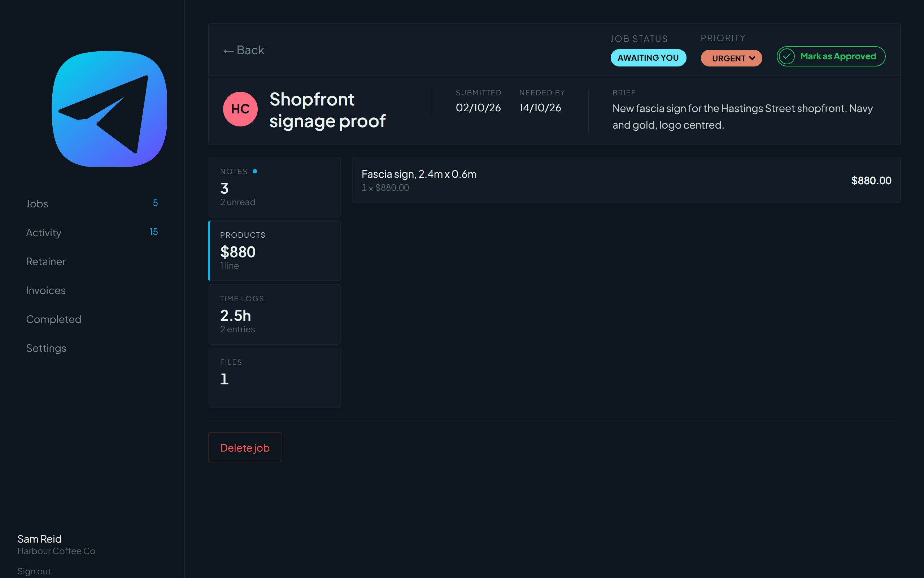Click the Fascia sign product line
Viewport: 924px width, 578px height.
pyautogui.click(x=626, y=180)
